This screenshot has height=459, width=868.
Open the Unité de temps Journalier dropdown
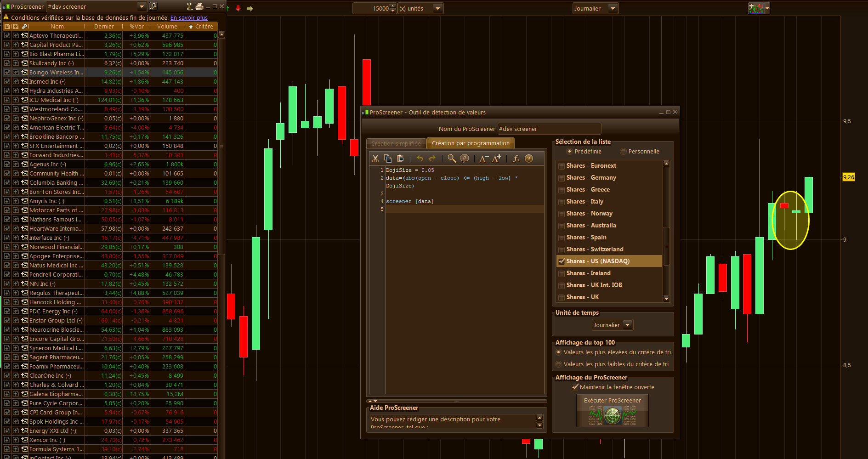[x=628, y=325]
